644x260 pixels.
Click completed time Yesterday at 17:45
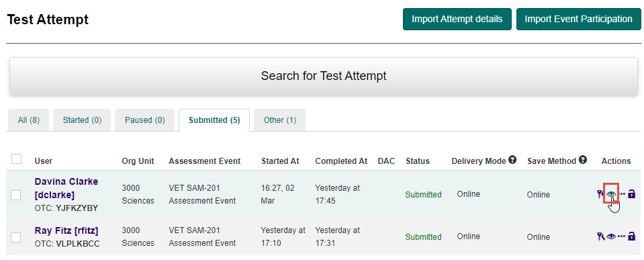337,194
